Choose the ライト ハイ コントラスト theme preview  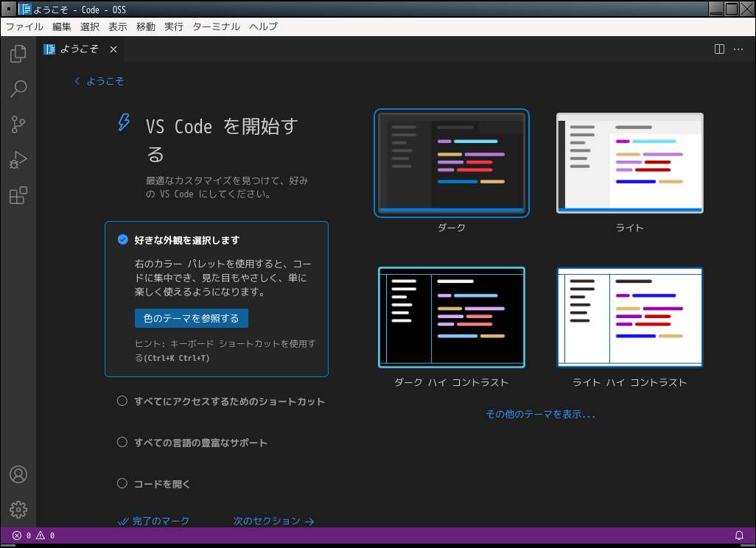point(630,317)
